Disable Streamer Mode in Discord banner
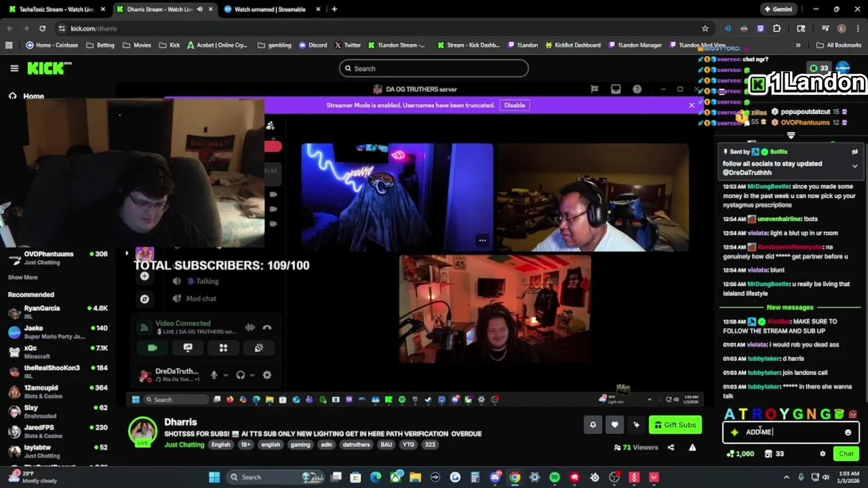868x488 pixels. tap(514, 105)
